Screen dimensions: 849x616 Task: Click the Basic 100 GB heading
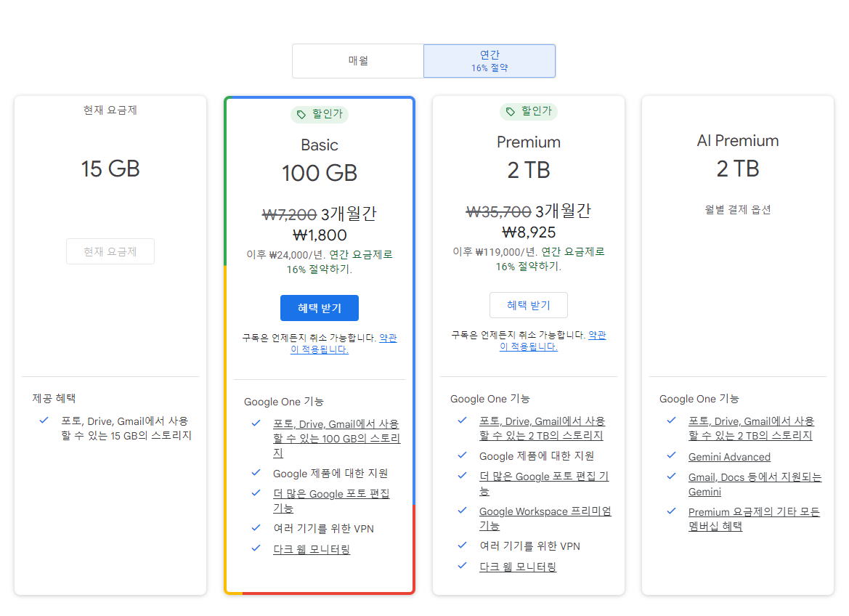(x=320, y=174)
